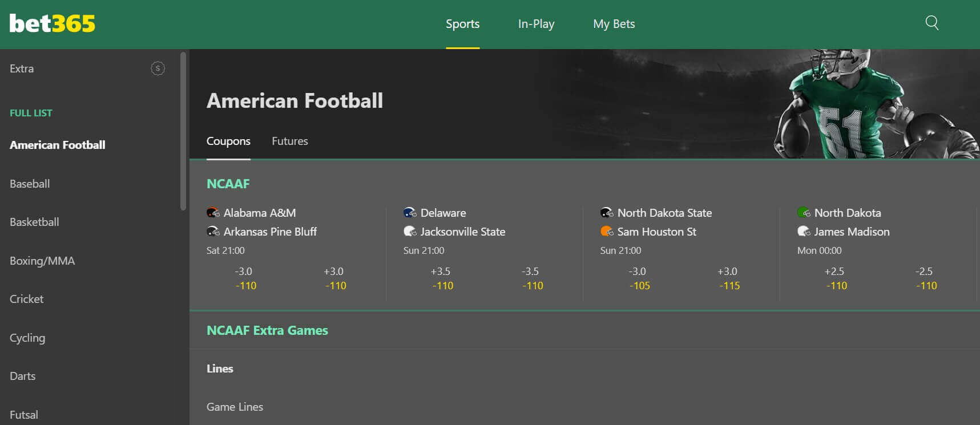Bet Alabama A&M -3.0 at -110

click(245, 278)
